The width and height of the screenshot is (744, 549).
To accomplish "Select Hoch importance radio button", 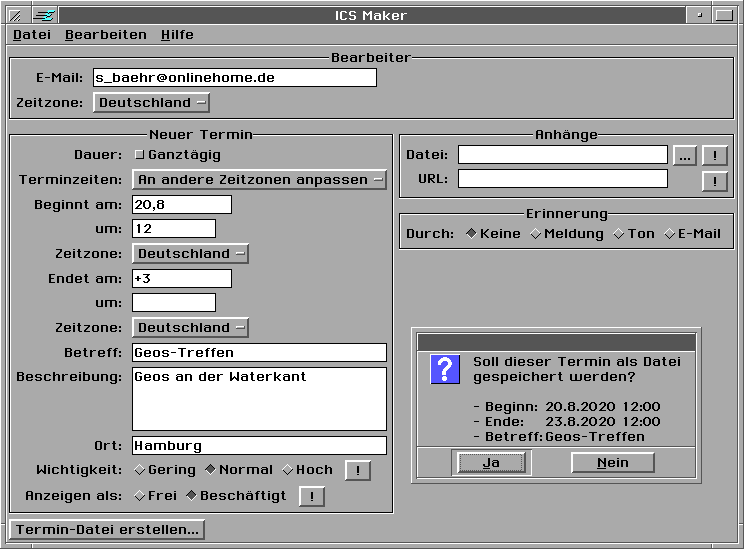I will (x=288, y=470).
